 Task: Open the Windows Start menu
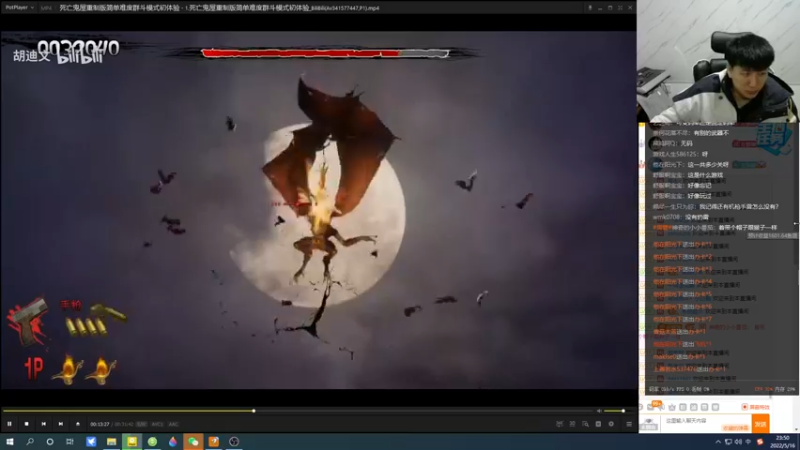click(x=10, y=442)
